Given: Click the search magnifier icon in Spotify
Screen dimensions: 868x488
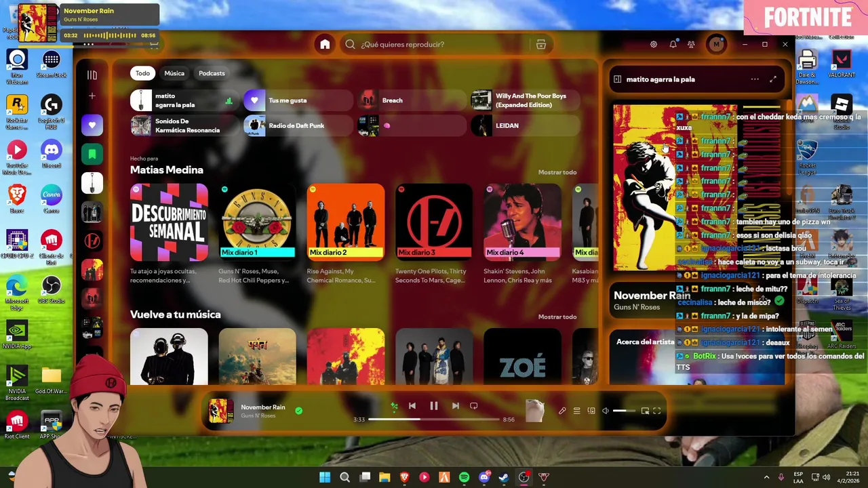Looking at the screenshot, I should [x=350, y=45].
